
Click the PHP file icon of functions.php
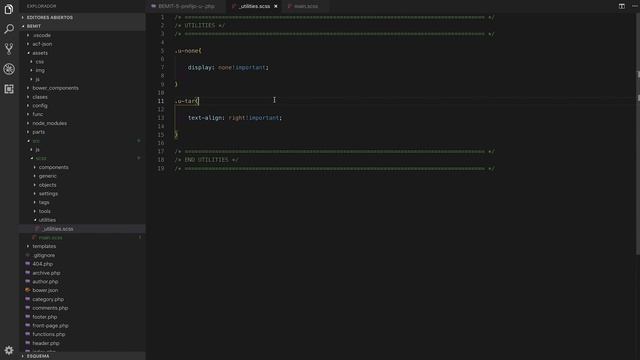point(28,334)
